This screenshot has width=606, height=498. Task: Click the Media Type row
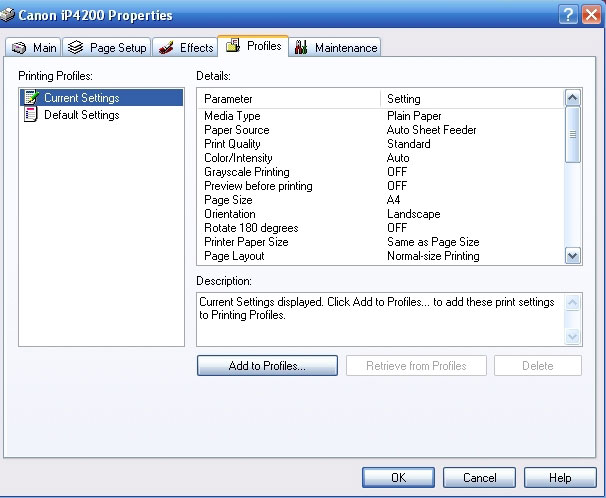point(381,116)
